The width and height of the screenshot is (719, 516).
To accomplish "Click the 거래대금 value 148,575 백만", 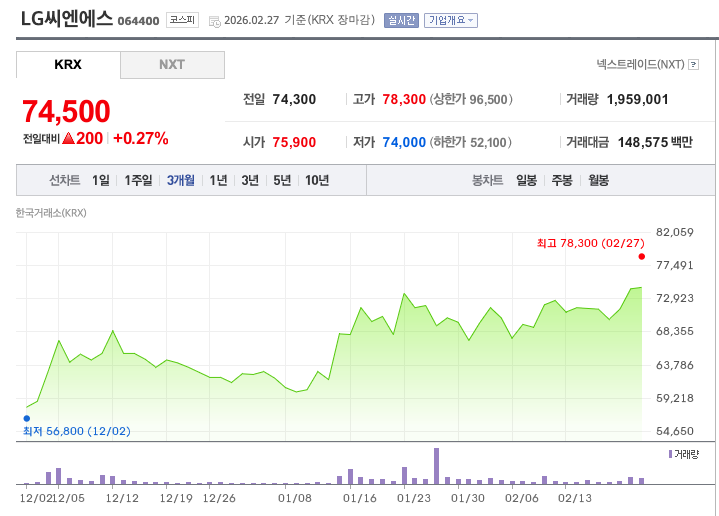I will 655,142.
